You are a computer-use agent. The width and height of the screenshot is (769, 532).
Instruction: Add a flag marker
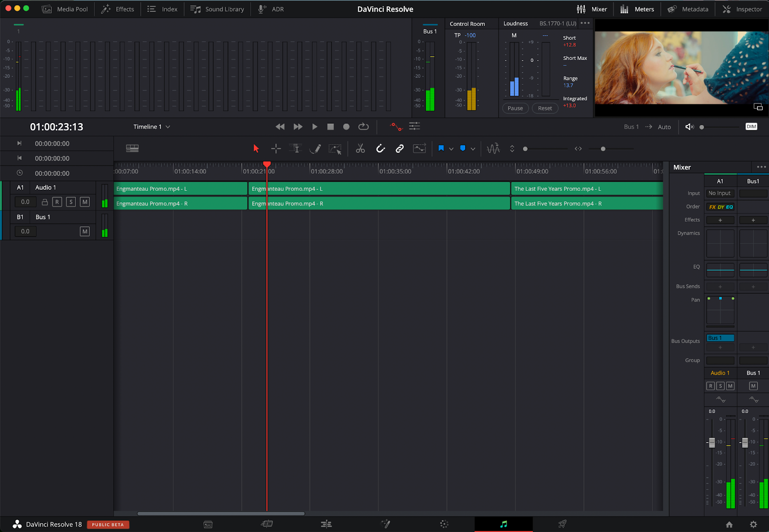point(441,148)
